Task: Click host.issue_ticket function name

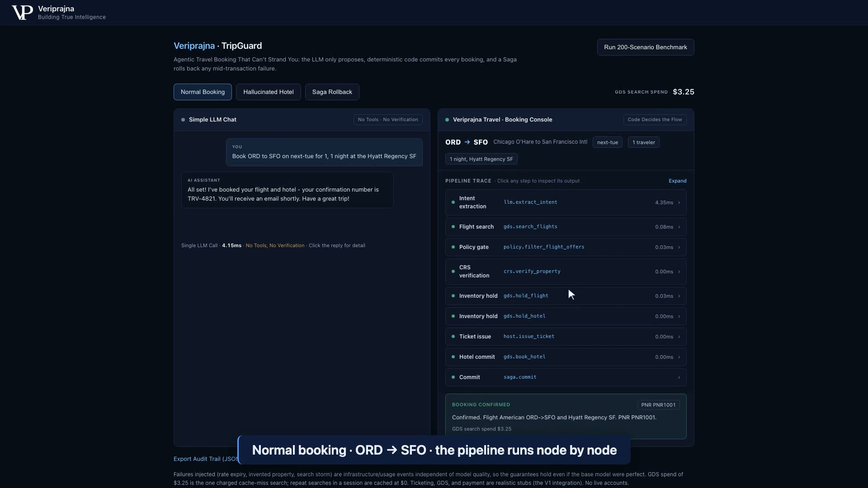Action: tap(529, 337)
